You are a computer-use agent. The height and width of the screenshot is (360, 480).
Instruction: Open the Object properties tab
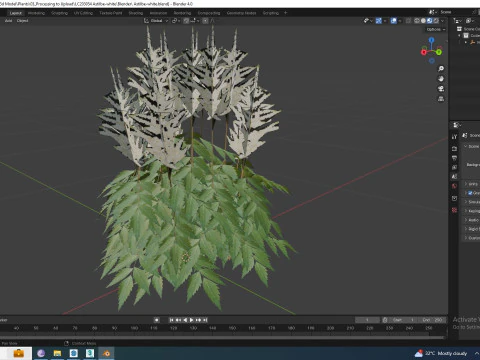click(x=454, y=198)
